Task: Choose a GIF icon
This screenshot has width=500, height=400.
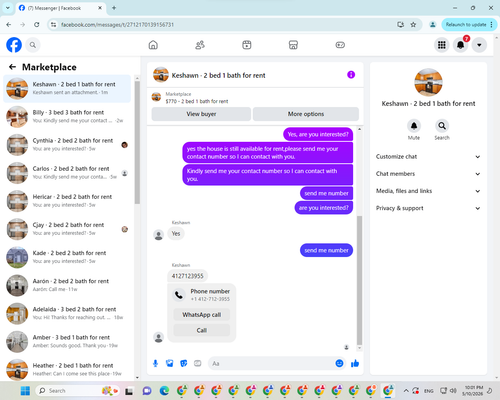Action: pos(198,363)
